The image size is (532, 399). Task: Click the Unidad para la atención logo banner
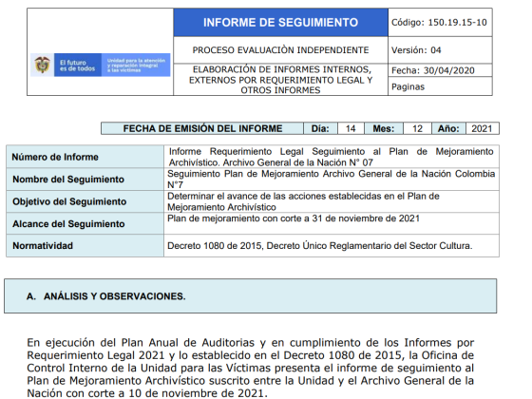pyautogui.click(x=136, y=66)
